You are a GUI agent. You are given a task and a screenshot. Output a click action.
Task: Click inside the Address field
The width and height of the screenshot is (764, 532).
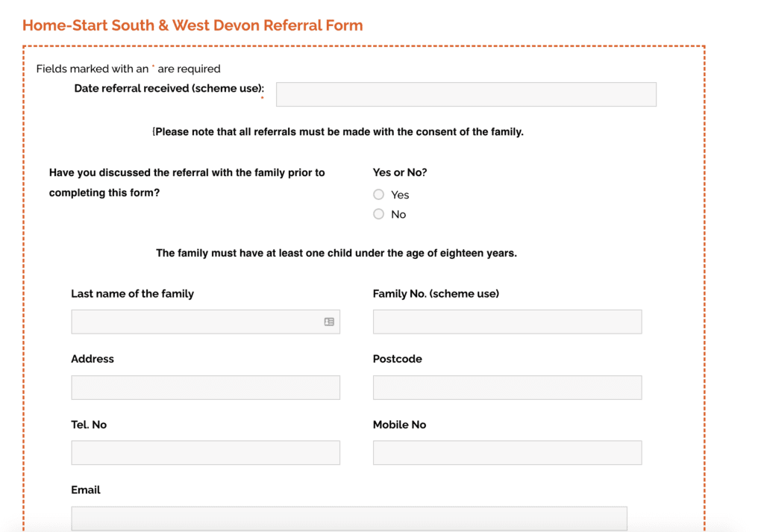coord(205,387)
